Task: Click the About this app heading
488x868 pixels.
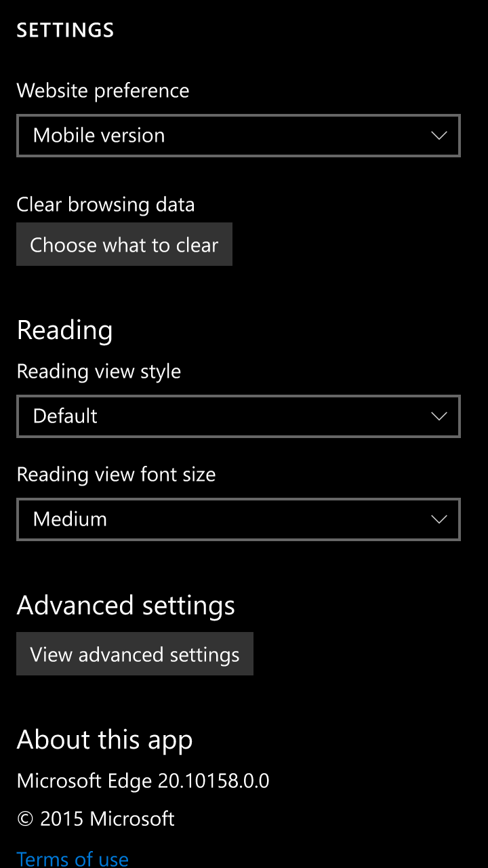Action: point(104,740)
